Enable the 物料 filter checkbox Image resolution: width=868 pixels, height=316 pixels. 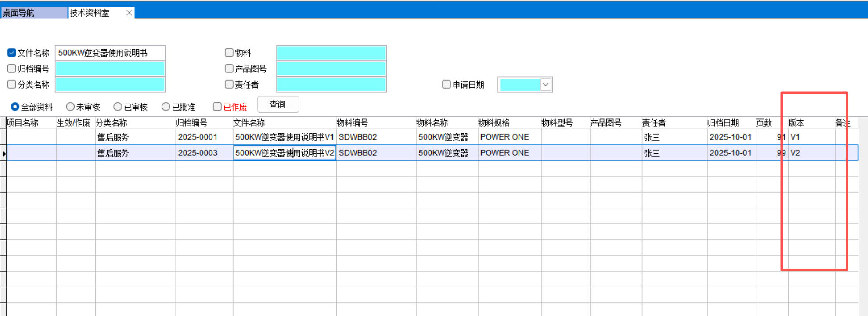(x=229, y=53)
